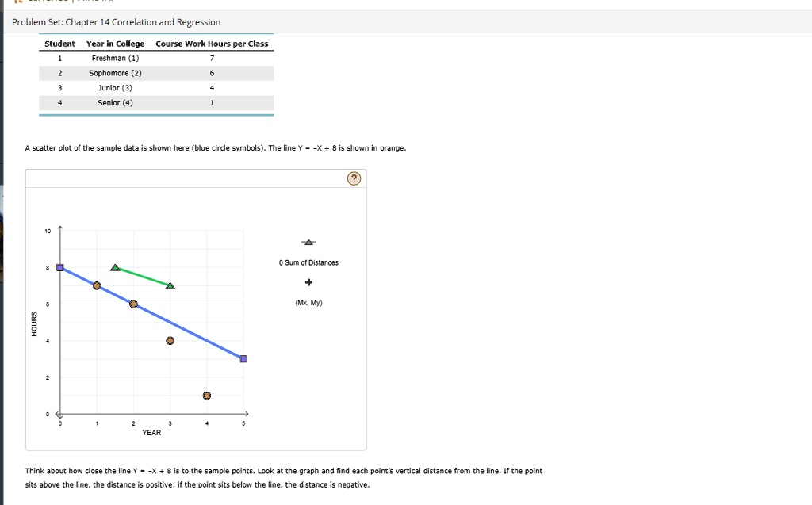The height and width of the screenshot is (505, 812).
Task: Click the 0 Sum of Distances label
Action: tap(308, 262)
